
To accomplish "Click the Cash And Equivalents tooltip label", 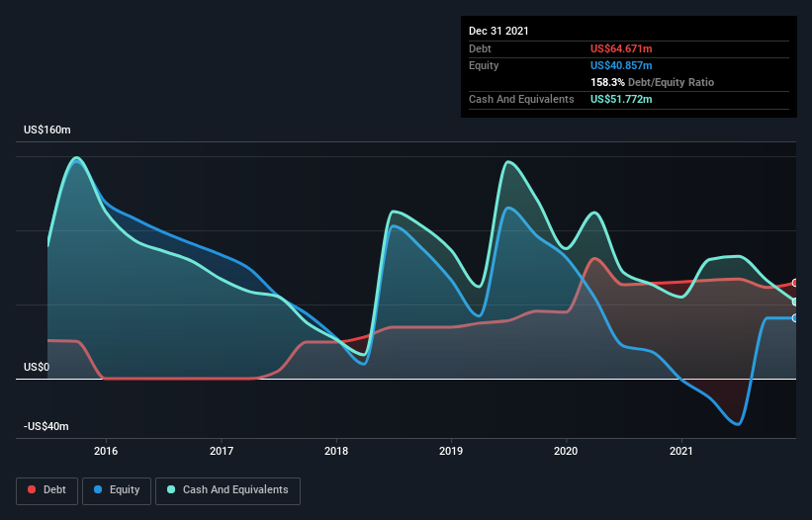I will tap(521, 99).
